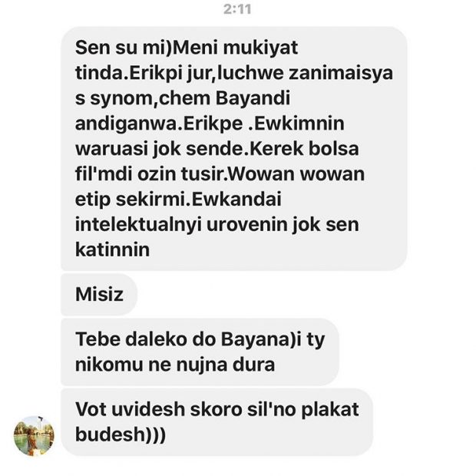Click the word 'Bayandi' in the first message
This screenshot has width=476, height=476.
[253, 98]
